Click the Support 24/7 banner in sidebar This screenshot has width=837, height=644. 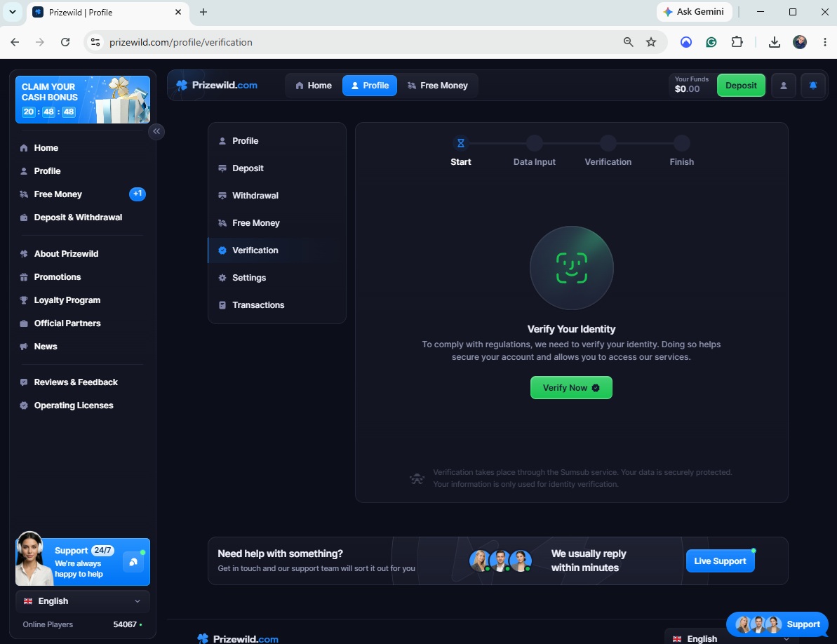pyautogui.click(x=83, y=561)
